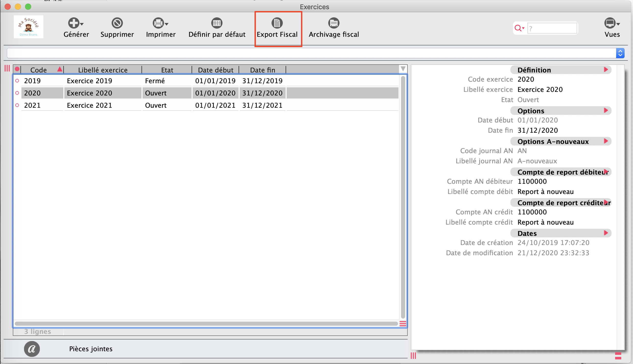Select the Exercice 2021 row
This screenshot has width=633, height=364.
point(210,105)
